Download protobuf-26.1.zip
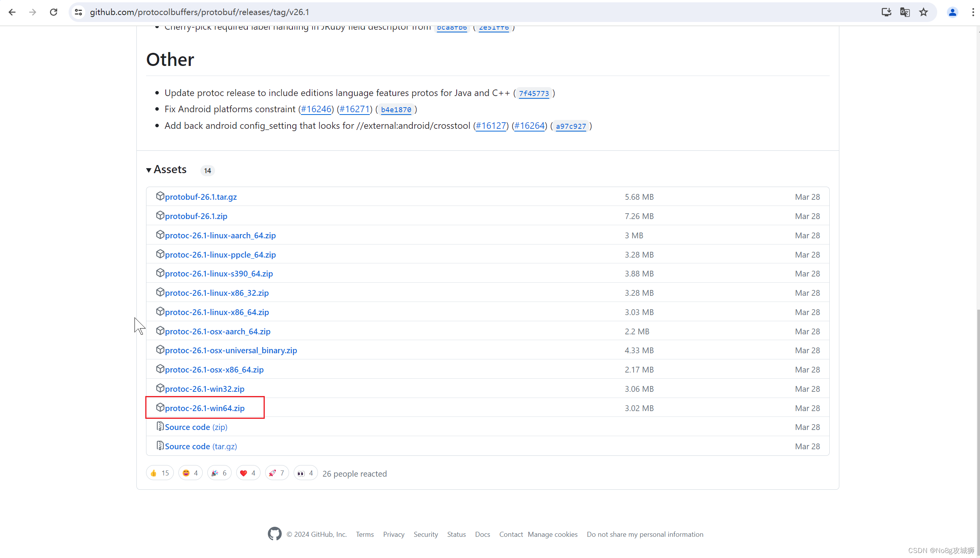Image resolution: width=980 pixels, height=558 pixels. (x=196, y=216)
